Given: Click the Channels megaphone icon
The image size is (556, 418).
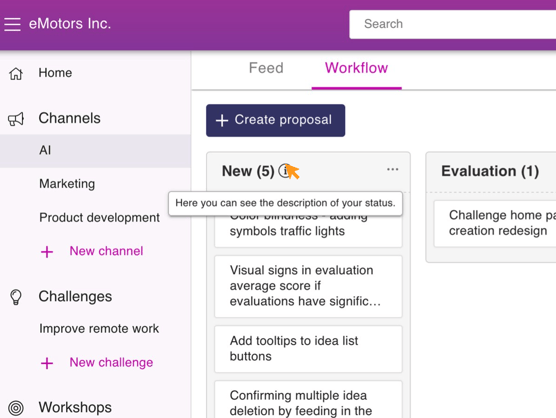Looking at the screenshot, I should point(16,119).
